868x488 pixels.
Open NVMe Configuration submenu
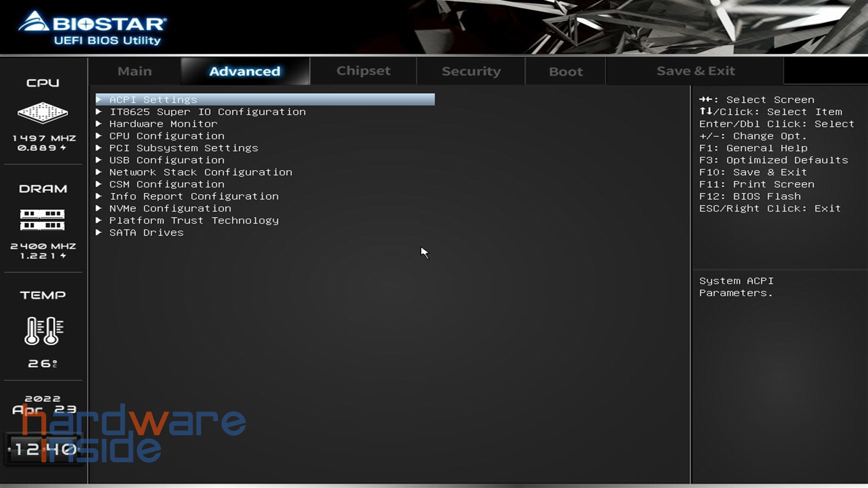pos(170,208)
